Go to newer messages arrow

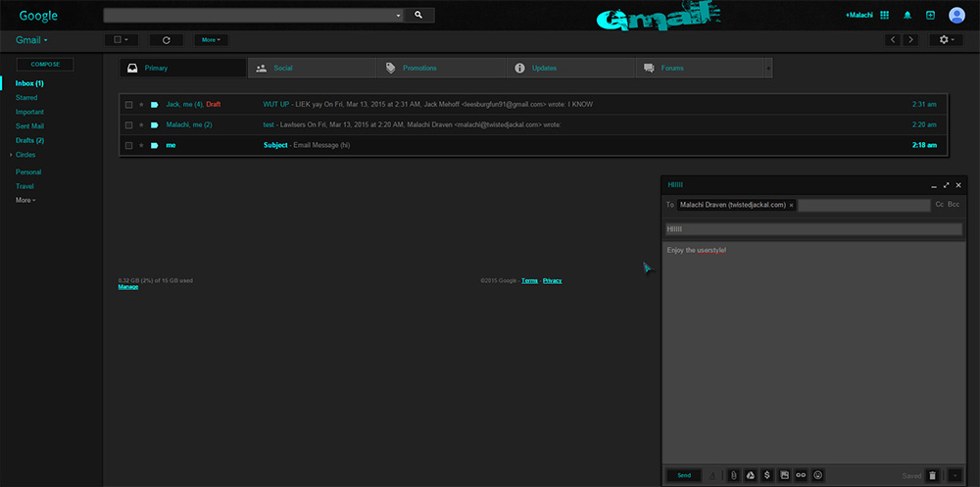pos(893,40)
